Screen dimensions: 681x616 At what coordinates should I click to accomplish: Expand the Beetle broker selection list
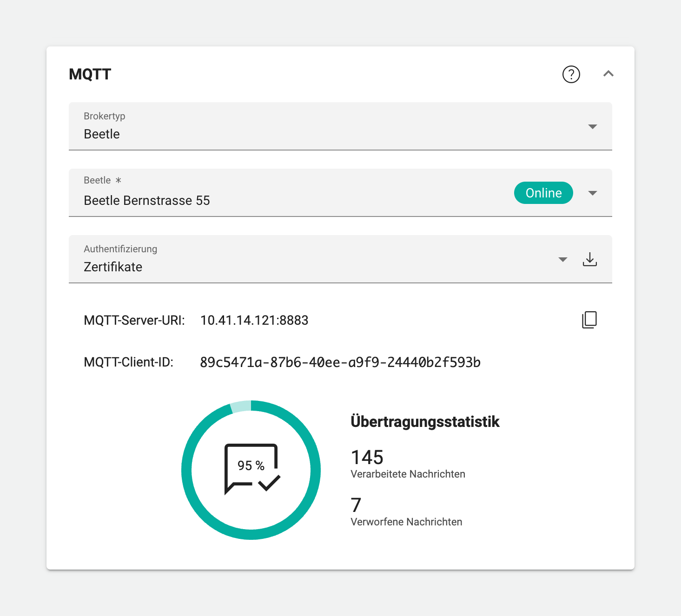pos(593,193)
